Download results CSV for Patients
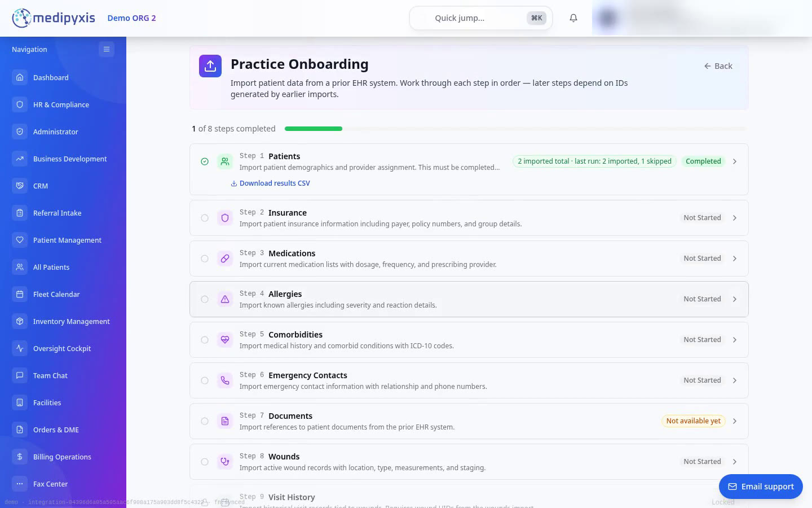Viewport: 812px width, 508px height. pyautogui.click(x=271, y=183)
